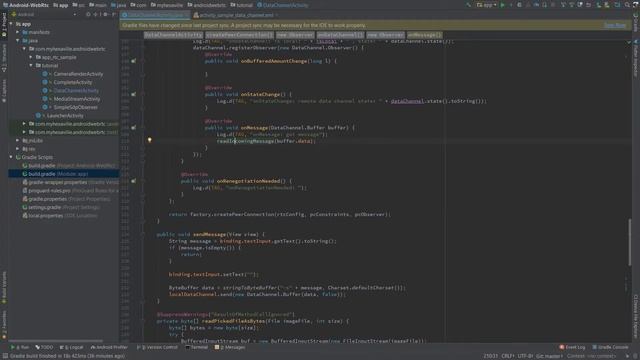
Task: Click the override gutter icon beside onRenegotiationNeeded
Action: (x=133, y=181)
